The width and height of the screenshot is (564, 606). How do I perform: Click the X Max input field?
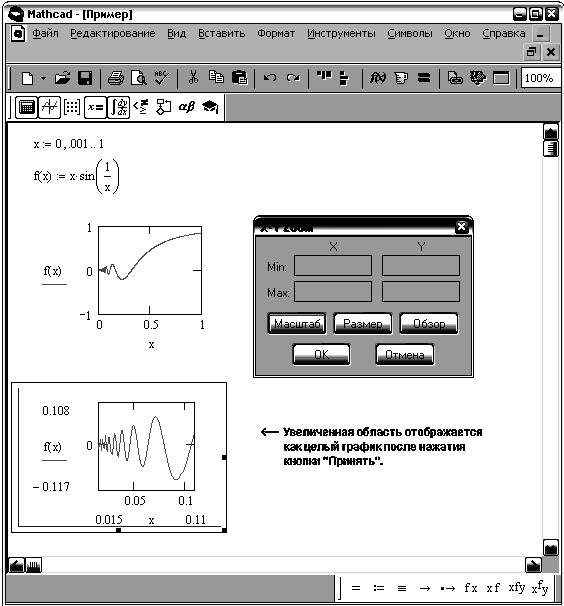(x=333, y=291)
